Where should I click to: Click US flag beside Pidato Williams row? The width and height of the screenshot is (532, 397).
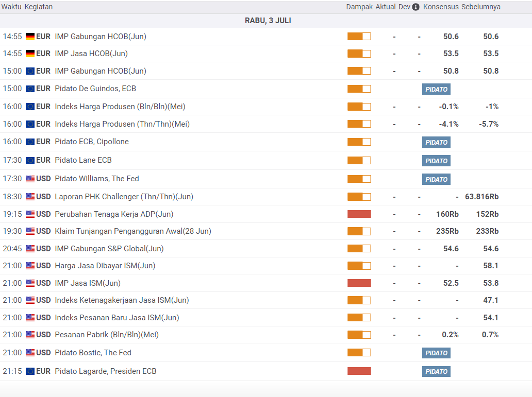click(x=30, y=179)
